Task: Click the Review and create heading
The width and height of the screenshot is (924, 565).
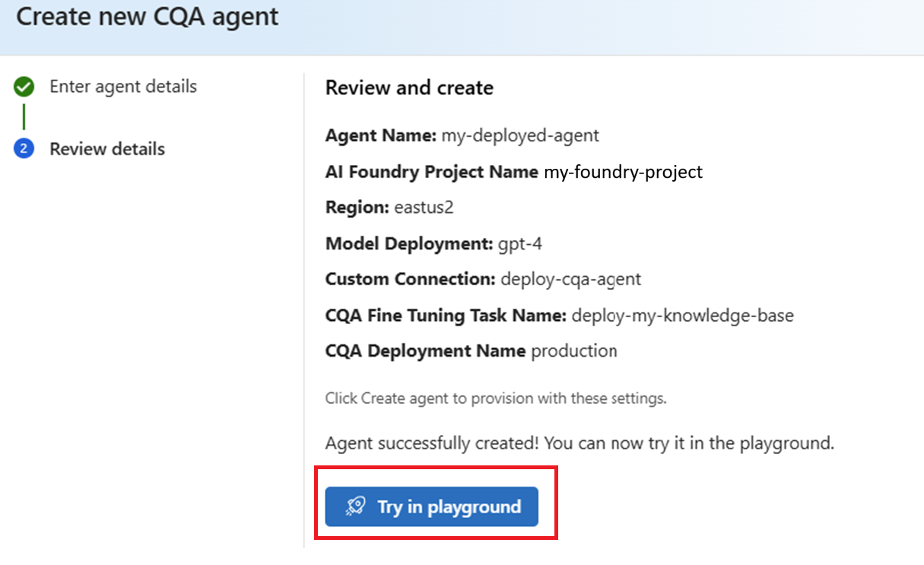Action: pyautogui.click(x=409, y=88)
